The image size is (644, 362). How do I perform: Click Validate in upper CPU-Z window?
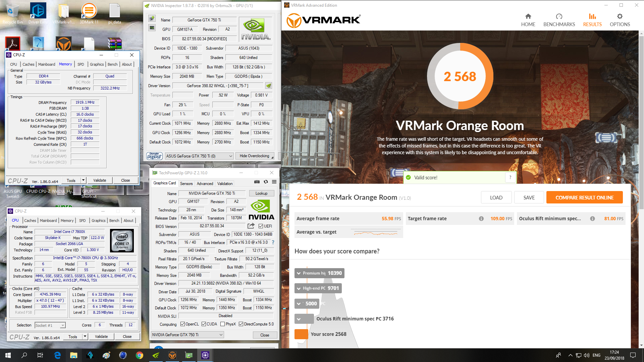(100, 180)
